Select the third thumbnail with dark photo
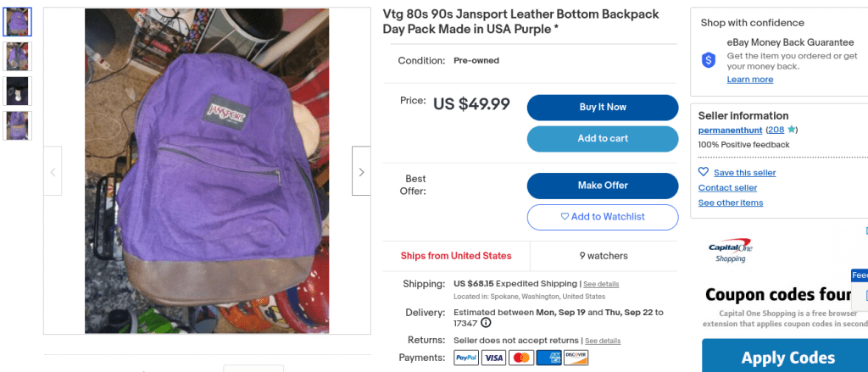Image resolution: width=868 pixels, height=372 pixels. coord(17,91)
